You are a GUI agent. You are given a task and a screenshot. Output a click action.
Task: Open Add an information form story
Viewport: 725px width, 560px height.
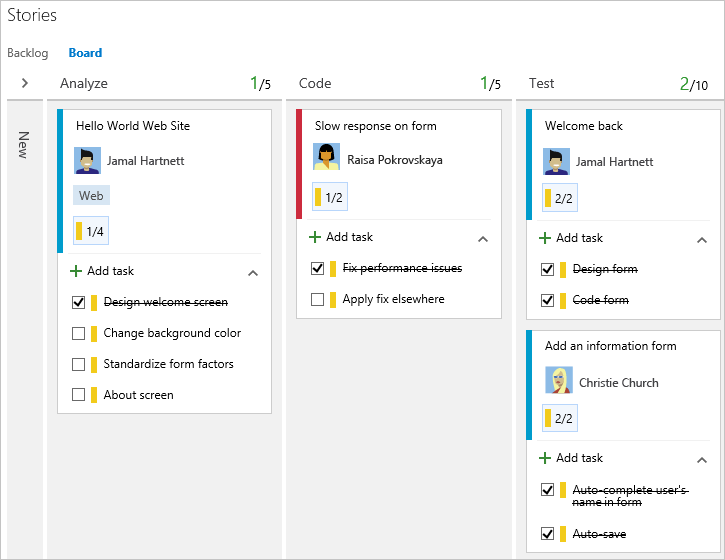point(611,346)
